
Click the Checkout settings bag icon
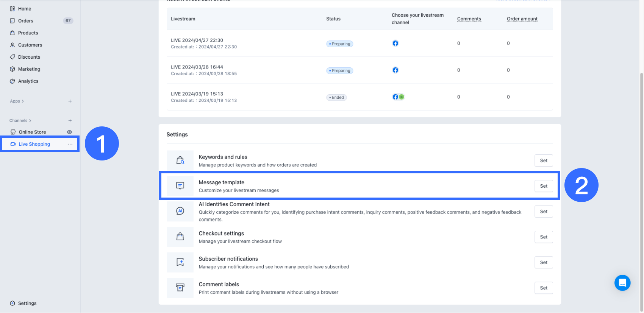point(180,237)
